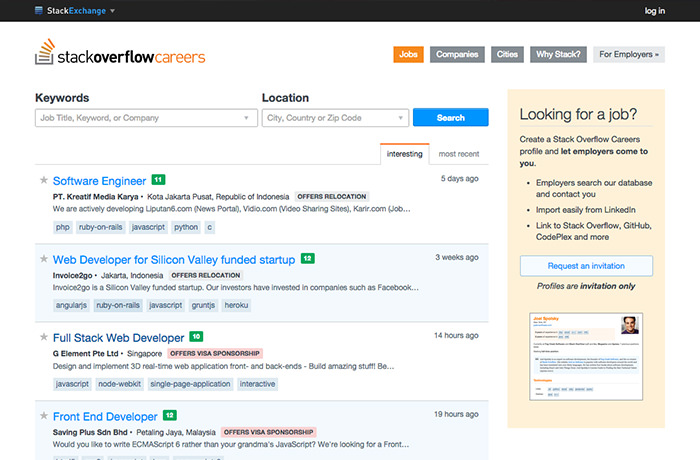The width and height of the screenshot is (700, 460).
Task: Focus the Keywords job title field
Action: pos(146,118)
